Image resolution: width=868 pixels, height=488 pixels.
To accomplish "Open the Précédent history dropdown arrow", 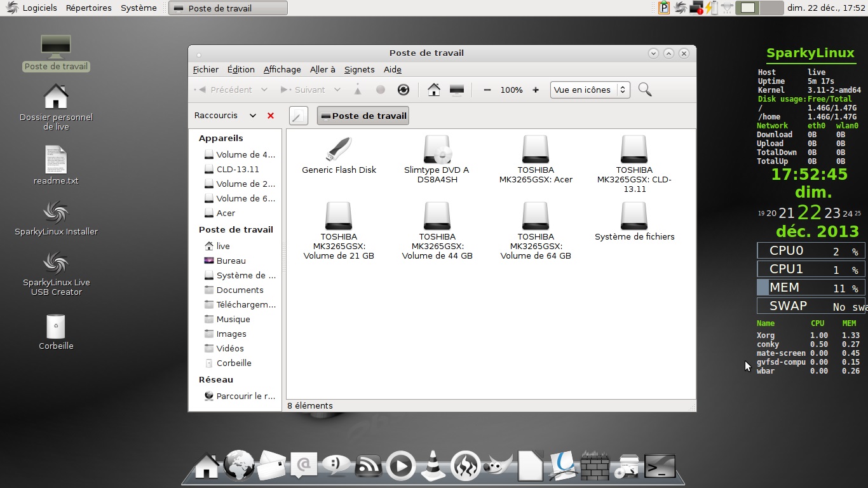I will (264, 90).
